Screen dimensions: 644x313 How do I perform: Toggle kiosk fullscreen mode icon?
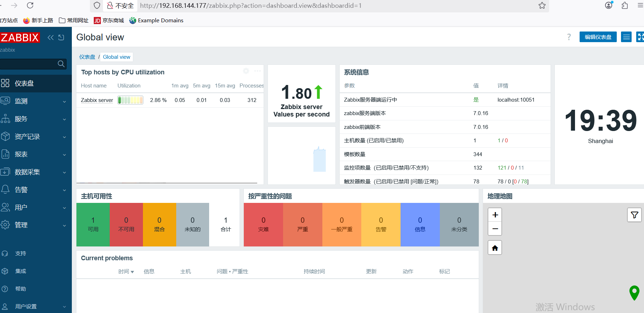640,37
